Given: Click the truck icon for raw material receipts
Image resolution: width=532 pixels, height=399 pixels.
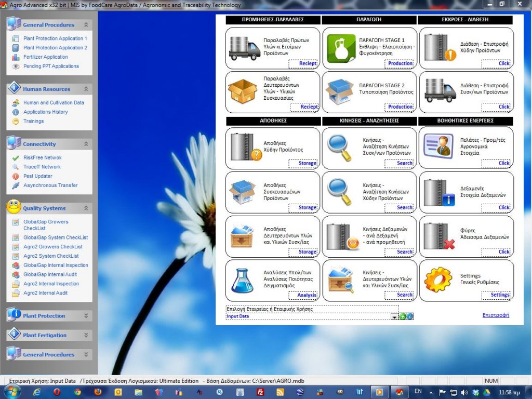Looking at the screenshot, I should [x=244, y=48].
